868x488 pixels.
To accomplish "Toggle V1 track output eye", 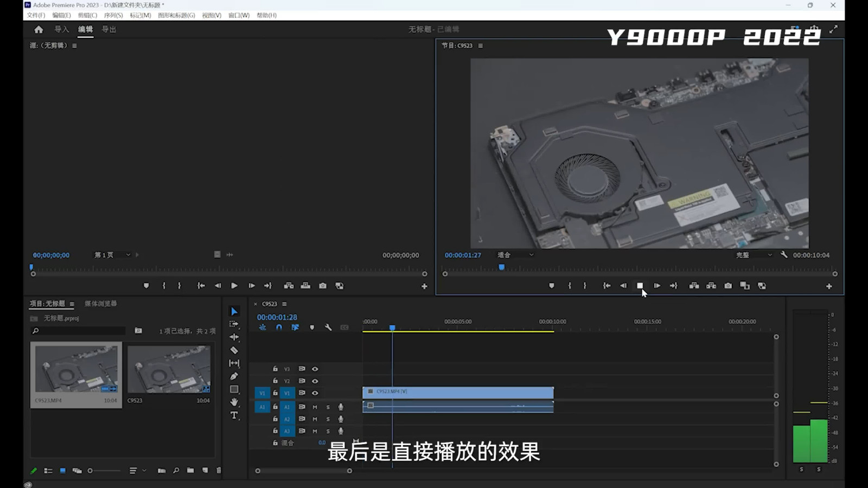I will [x=315, y=393].
